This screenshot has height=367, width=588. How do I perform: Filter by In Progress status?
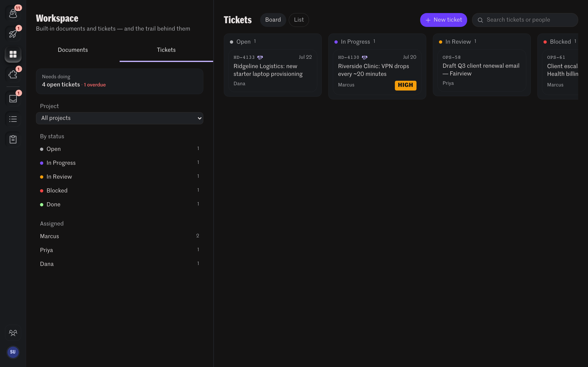[120, 163]
